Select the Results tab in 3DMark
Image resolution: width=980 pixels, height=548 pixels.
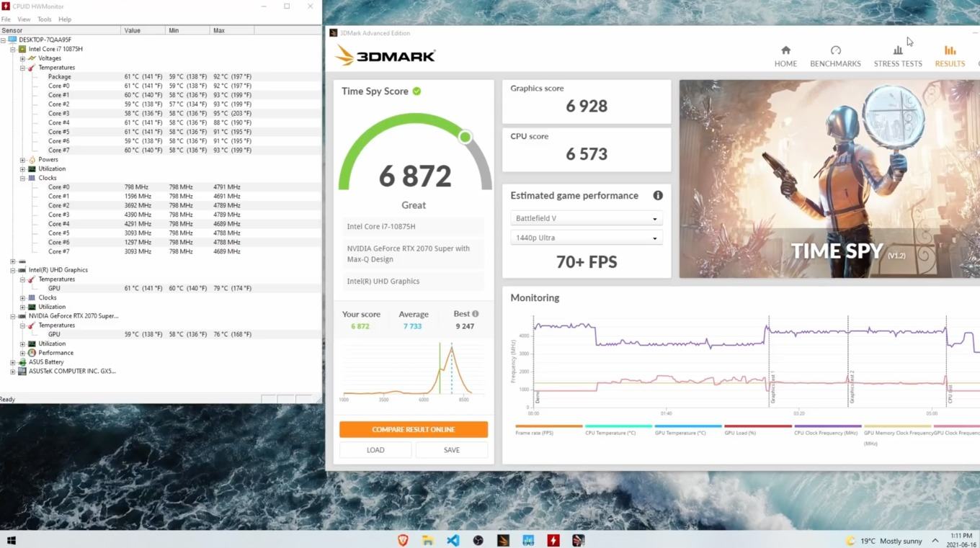(x=950, y=56)
